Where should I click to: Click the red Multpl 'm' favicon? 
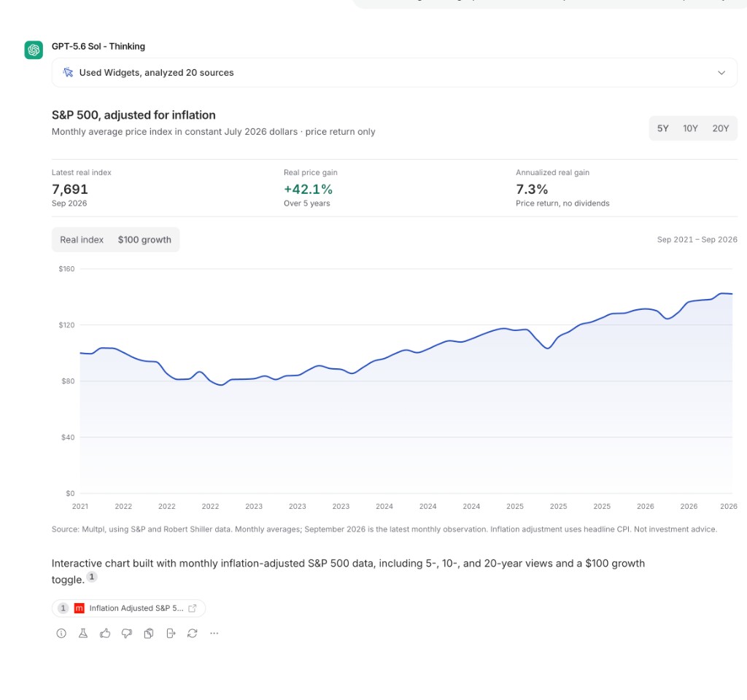pos(79,608)
